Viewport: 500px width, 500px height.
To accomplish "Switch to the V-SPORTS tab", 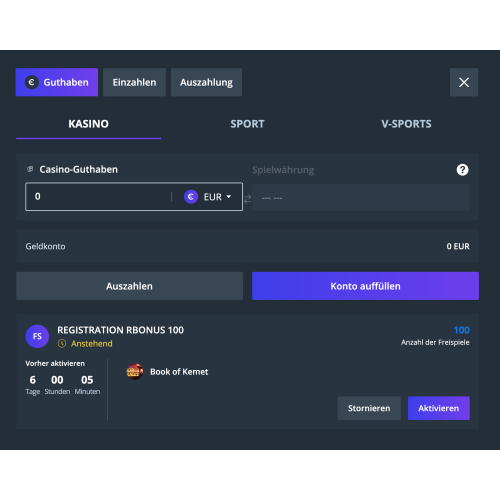I will [x=406, y=124].
